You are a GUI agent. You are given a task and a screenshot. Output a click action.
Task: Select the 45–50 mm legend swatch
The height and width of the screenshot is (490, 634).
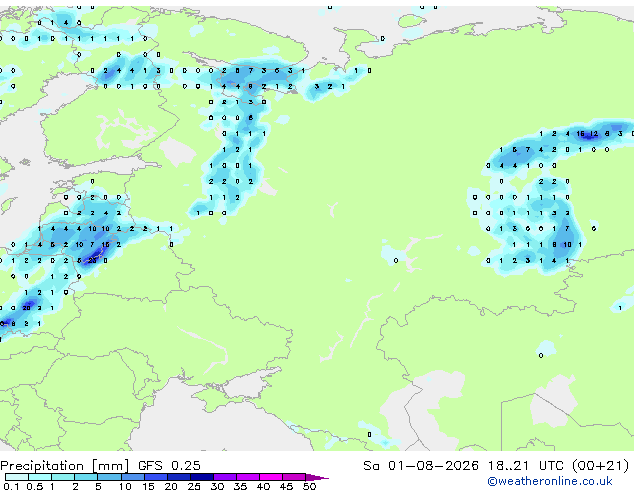click(x=294, y=477)
